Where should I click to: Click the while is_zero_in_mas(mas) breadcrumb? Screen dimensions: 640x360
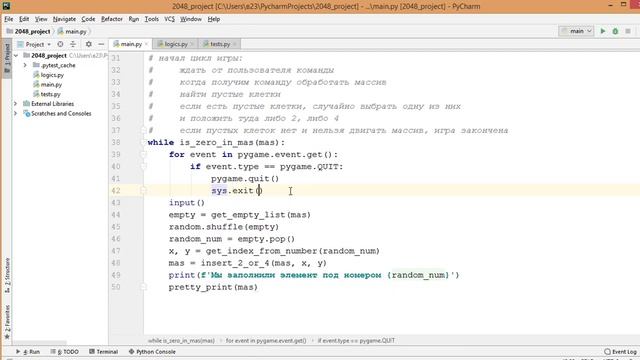pos(181,340)
